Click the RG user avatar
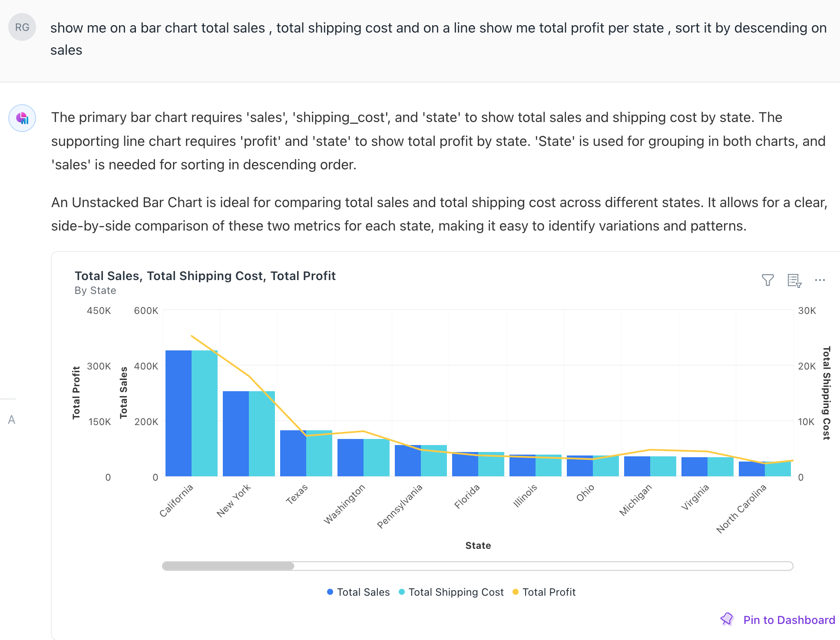The width and height of the screenshot is (840, 640). pyautogui.click(x=22, y=27)
